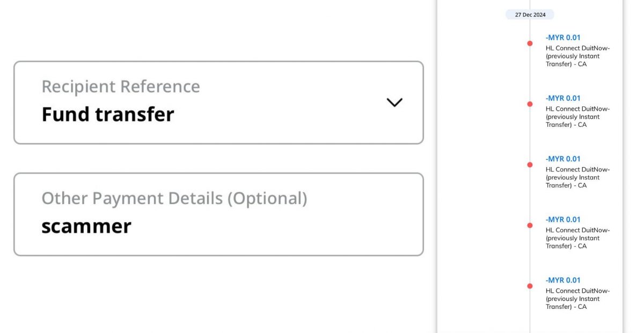
Task: Open the third -MYR 0.01 transaction amount
Action: tap(563, 159)
